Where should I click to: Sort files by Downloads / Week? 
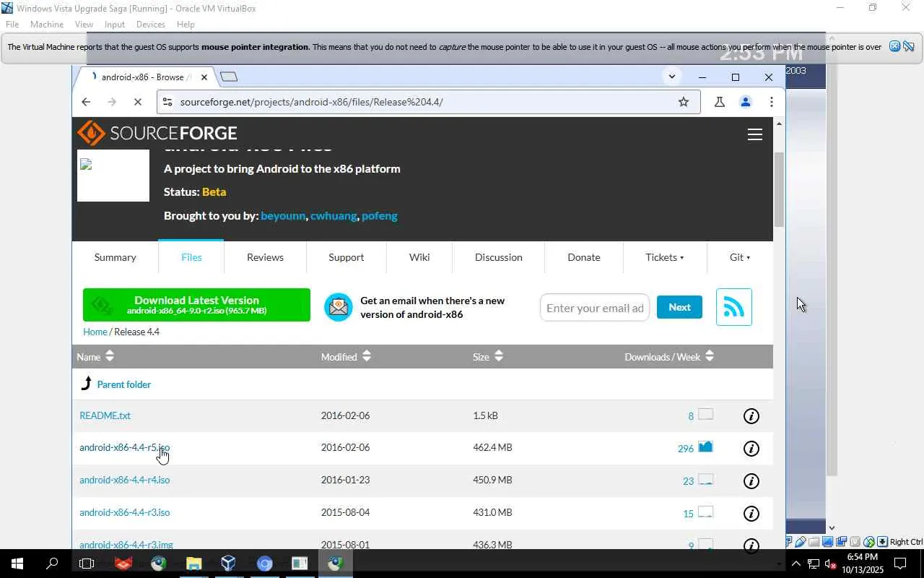click(x=669, y=357)
